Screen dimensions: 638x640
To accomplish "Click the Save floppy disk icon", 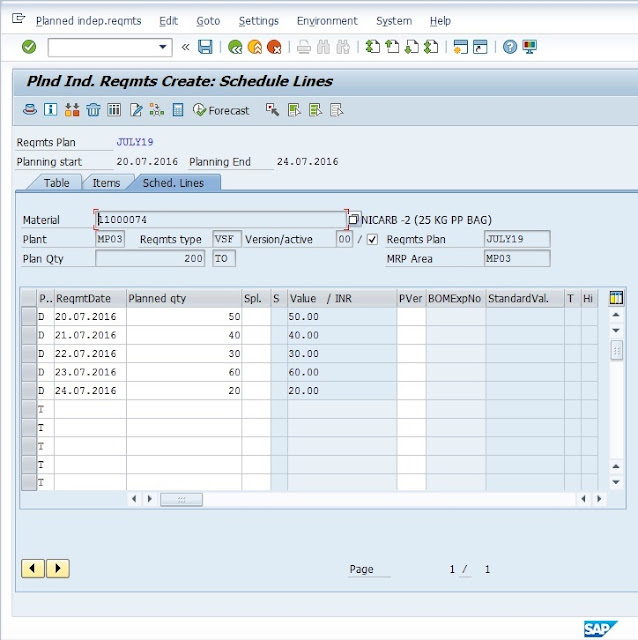I will coord(205,47).
